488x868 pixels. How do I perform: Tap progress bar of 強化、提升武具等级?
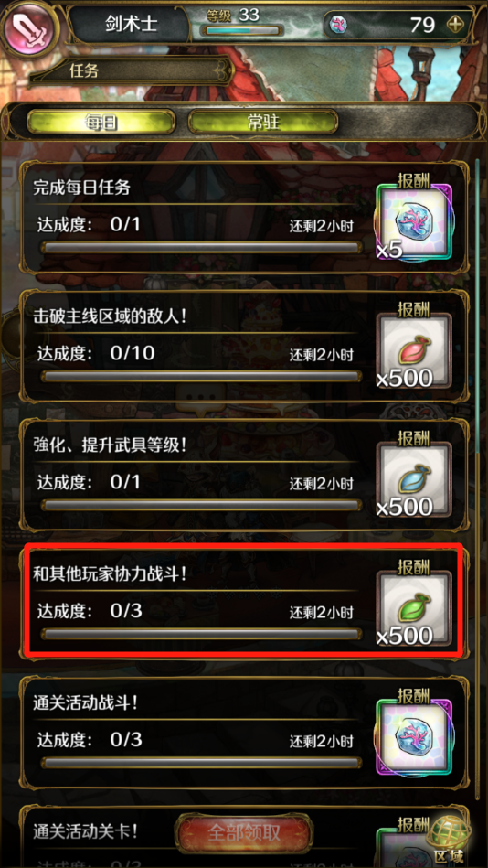pos(201,506)
